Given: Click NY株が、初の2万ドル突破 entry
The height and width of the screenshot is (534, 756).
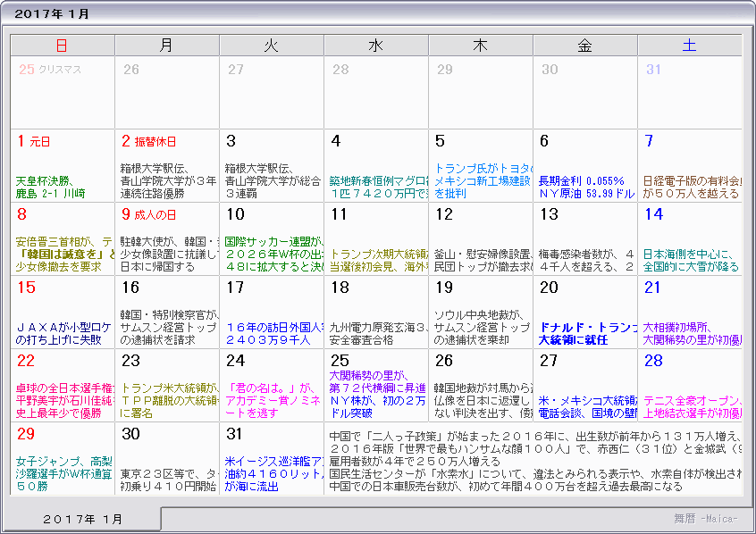Looking at the screenshot, I should pos(377,407).
